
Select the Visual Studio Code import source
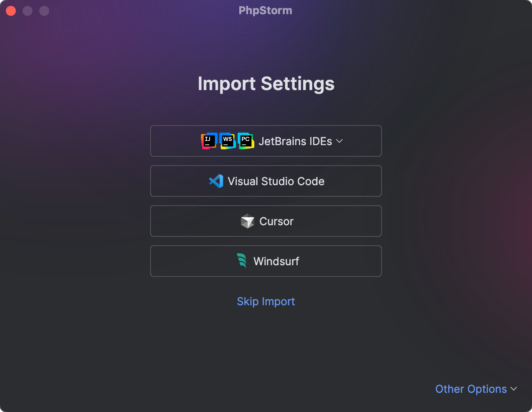[x=266, y=181]
